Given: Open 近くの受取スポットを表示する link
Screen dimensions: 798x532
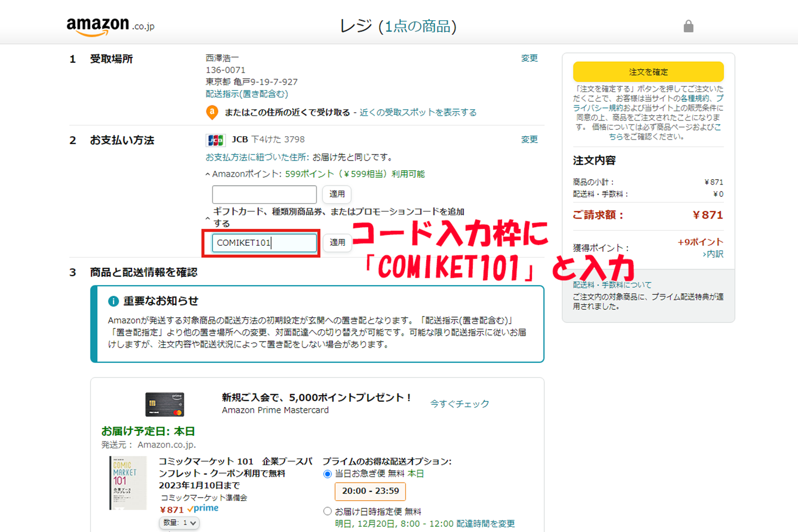Looking at the screenshot, I should 418,112.
